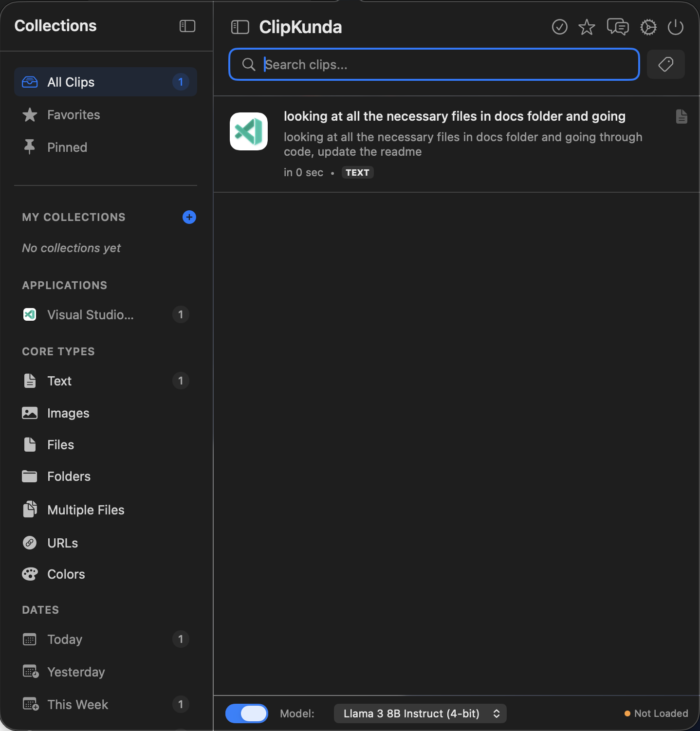Click the Not Loaded status indicator

655,713
